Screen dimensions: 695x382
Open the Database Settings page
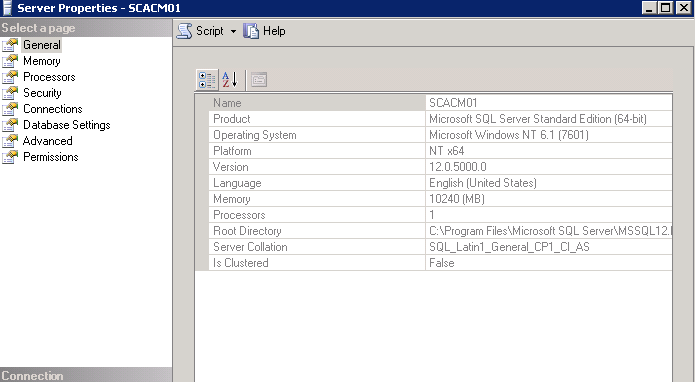66,125
